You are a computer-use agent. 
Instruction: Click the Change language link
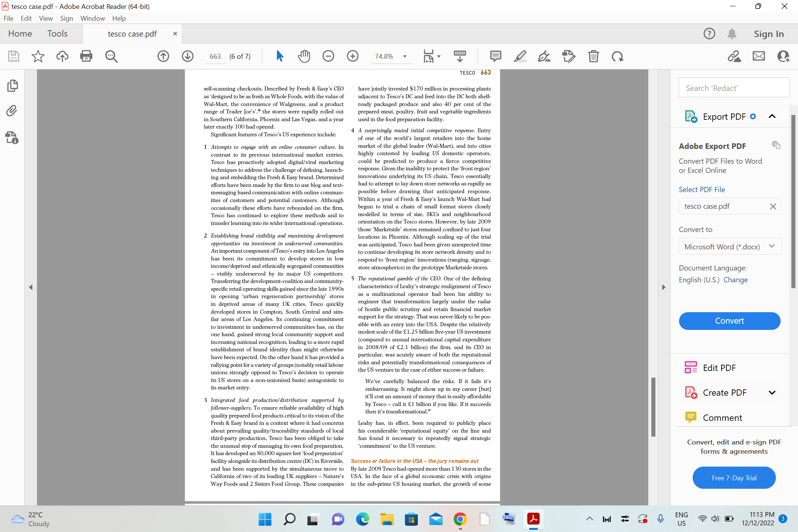(x=735, y=280)
